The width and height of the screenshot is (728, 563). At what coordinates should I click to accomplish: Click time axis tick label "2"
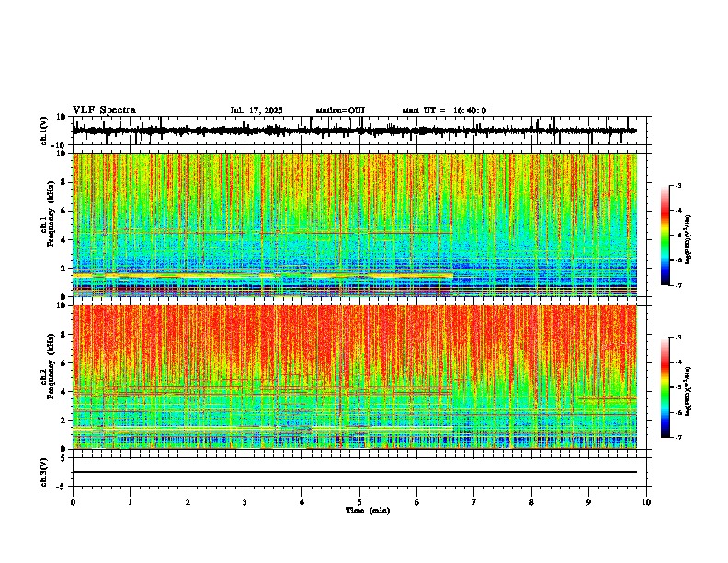click(x=188, y=502)
